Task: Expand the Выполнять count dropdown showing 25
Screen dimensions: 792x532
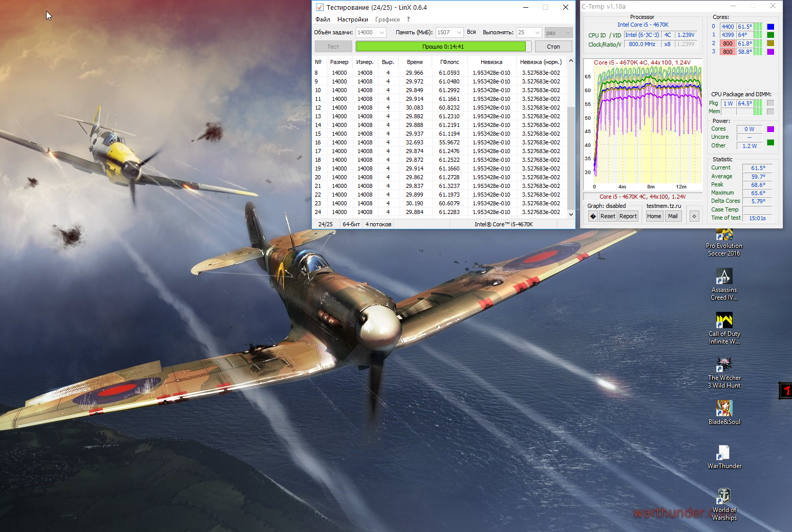Action: 529,32
